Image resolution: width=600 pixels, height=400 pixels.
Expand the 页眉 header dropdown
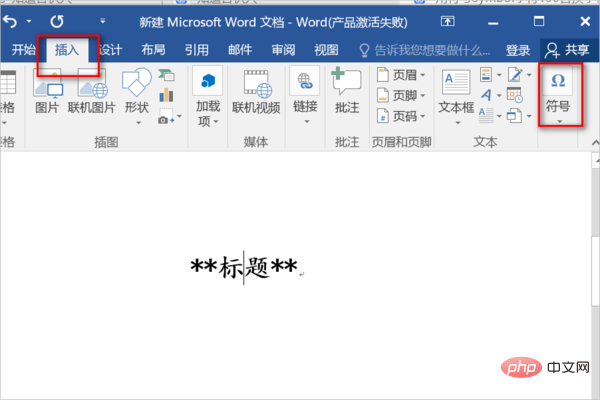tap(402, 75)
